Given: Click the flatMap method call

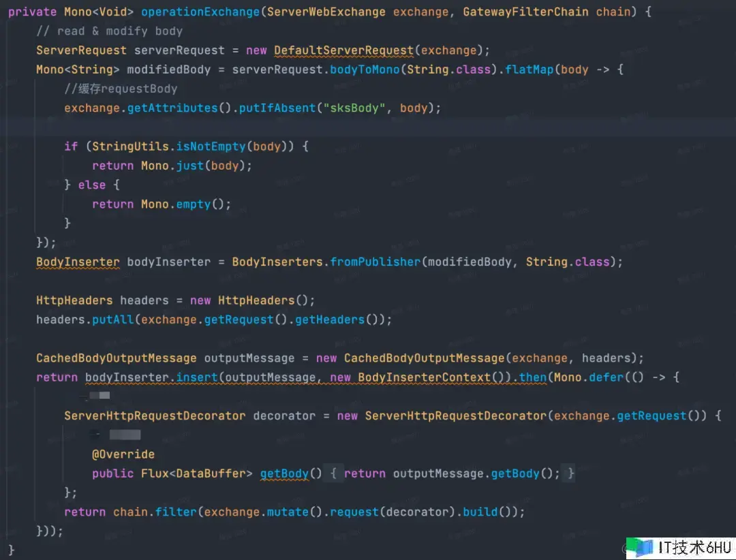Looking at the screenshot, I should coord(530,69).
